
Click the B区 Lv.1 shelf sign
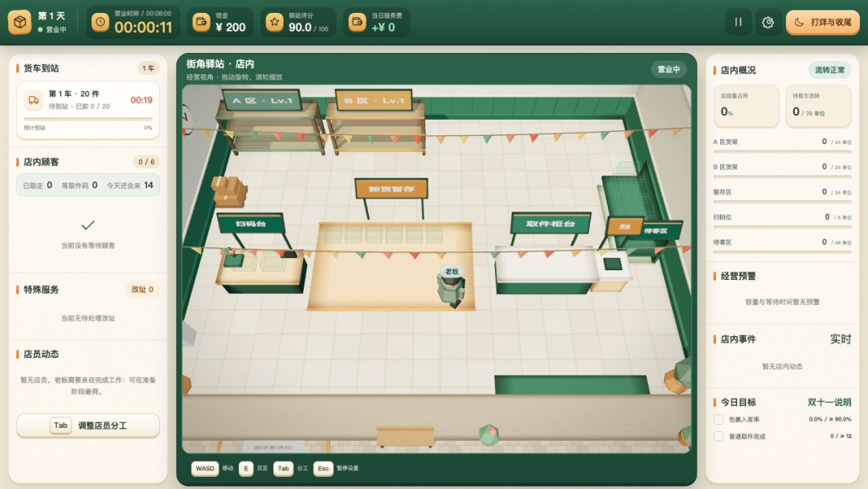(374, 101)
